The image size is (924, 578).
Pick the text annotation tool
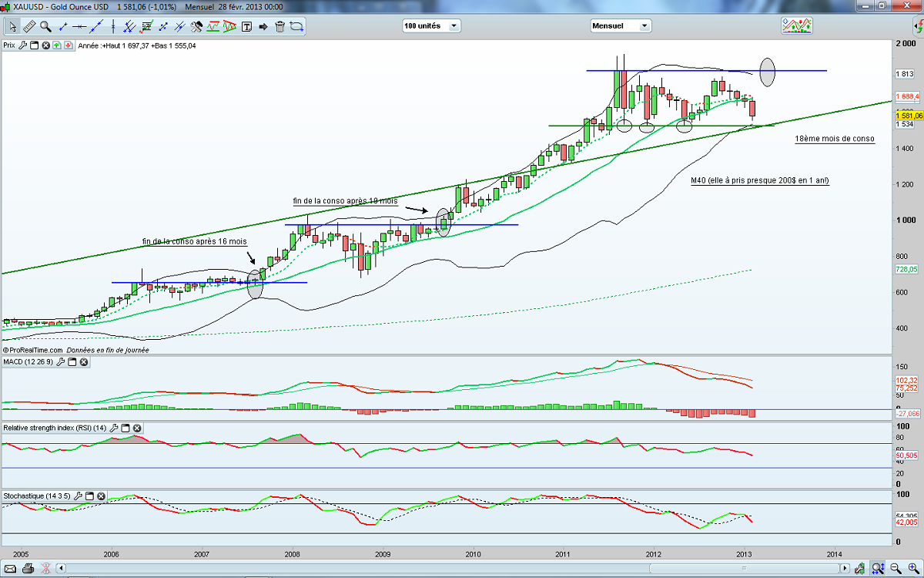coord(246,26)
